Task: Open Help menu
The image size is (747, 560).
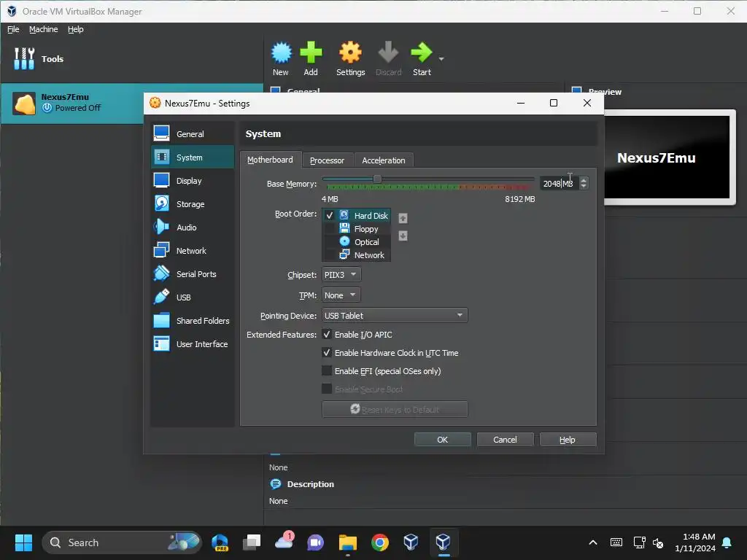Action: point(75,29)
